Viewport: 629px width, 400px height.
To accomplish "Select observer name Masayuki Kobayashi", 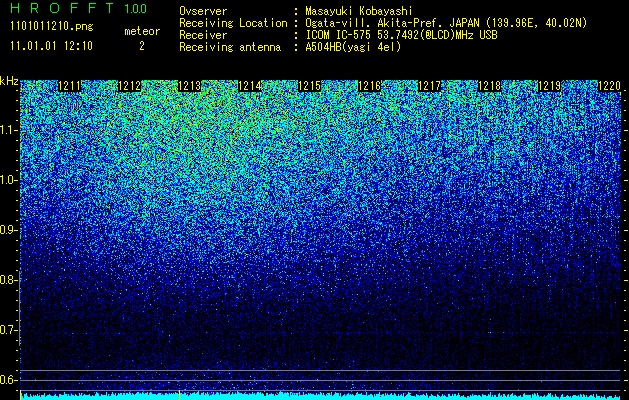I will coord(358,11).
